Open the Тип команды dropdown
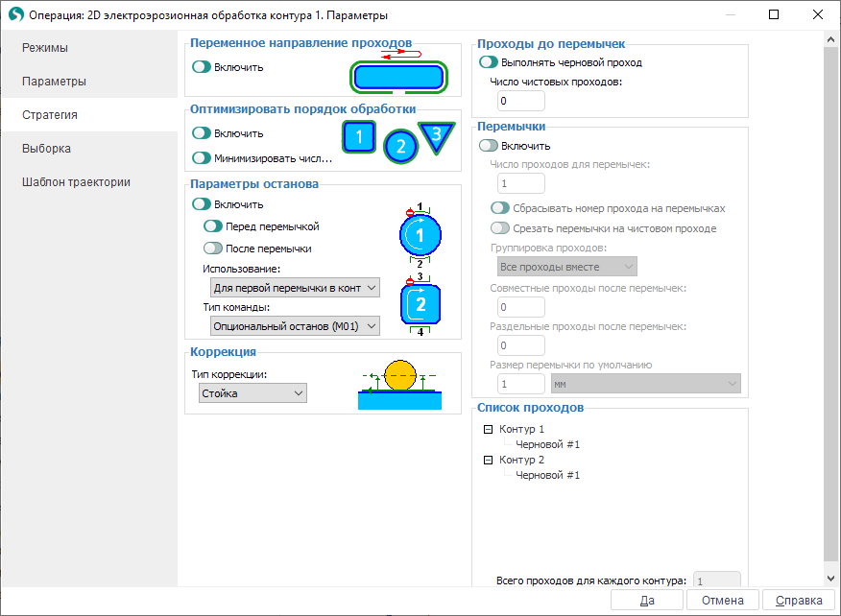The width and height of the screenshot is (841, 616). tap(294, 326)
